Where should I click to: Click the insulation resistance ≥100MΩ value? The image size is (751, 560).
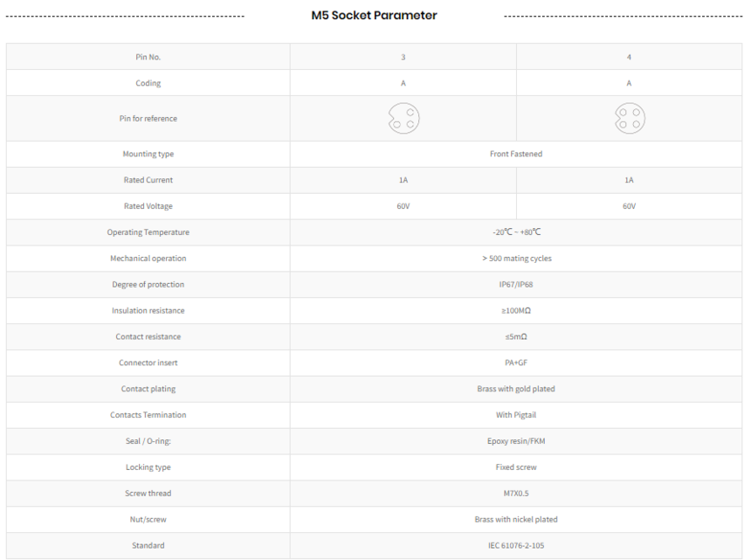tap(516, 310)
